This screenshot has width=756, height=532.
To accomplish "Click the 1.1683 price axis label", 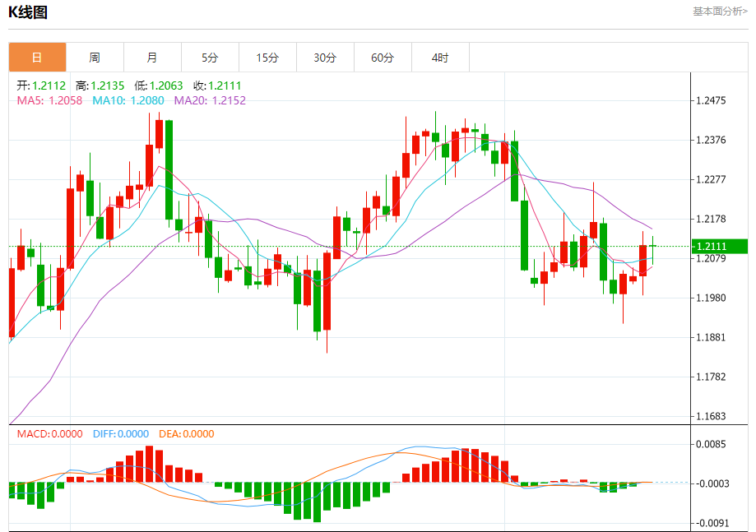I will click(x=711, y=416).
